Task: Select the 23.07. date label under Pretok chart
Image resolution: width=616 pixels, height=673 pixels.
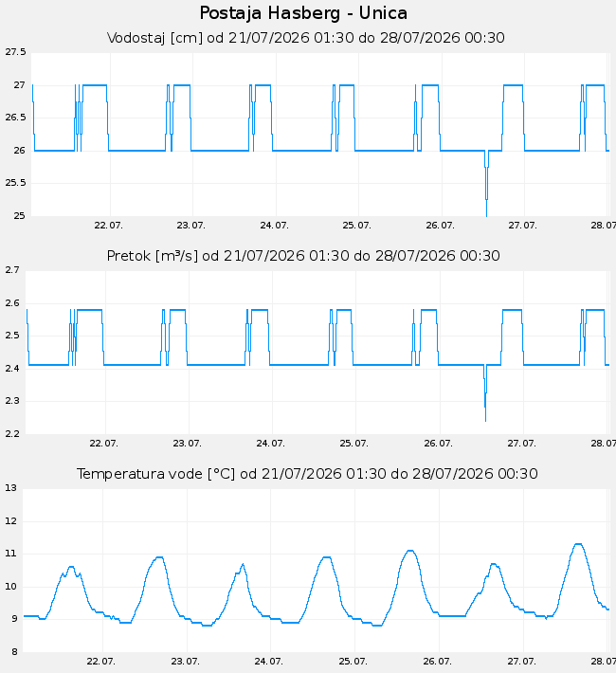Action: pos(187,444)
